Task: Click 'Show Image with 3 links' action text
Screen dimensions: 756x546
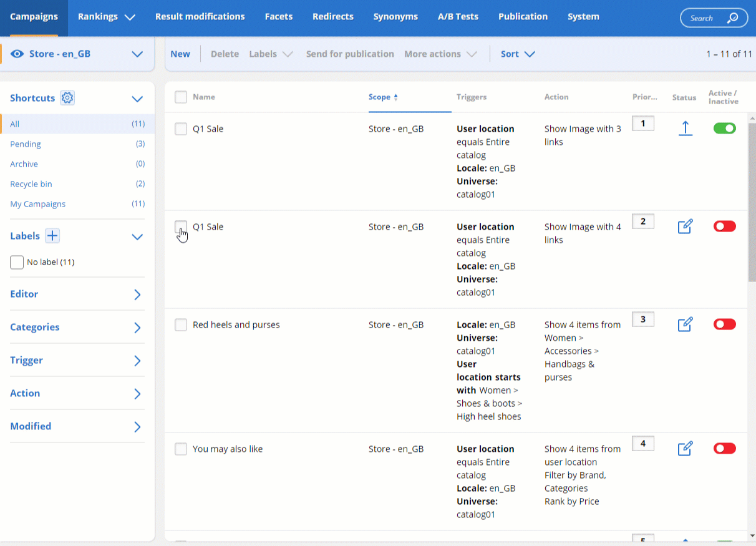Action: click(x=583, y=135)
